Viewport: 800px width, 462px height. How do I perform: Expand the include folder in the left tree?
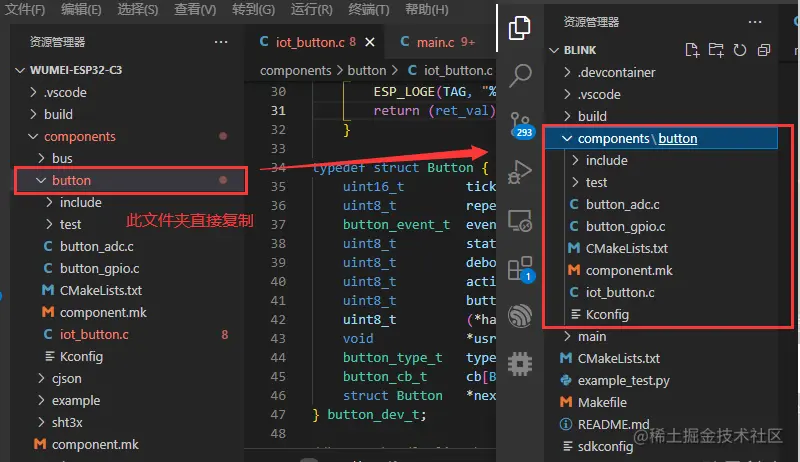click(x=128, y=202)
